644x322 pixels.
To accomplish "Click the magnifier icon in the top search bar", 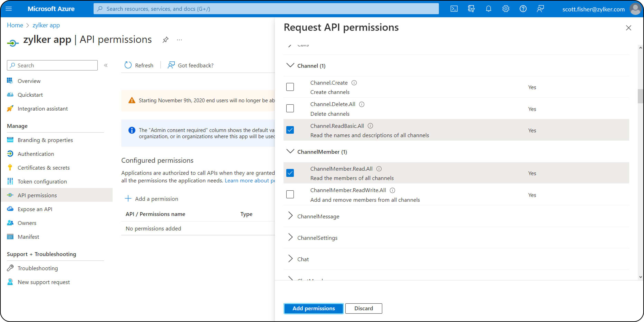I will click(x=100, y=9).
